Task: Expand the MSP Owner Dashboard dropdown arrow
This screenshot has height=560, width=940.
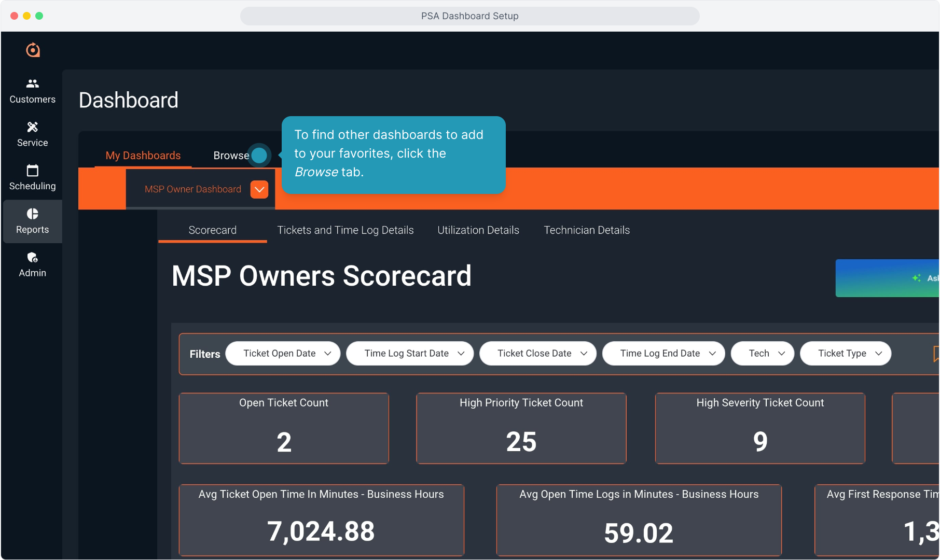Action: click(x=259, y=189)
